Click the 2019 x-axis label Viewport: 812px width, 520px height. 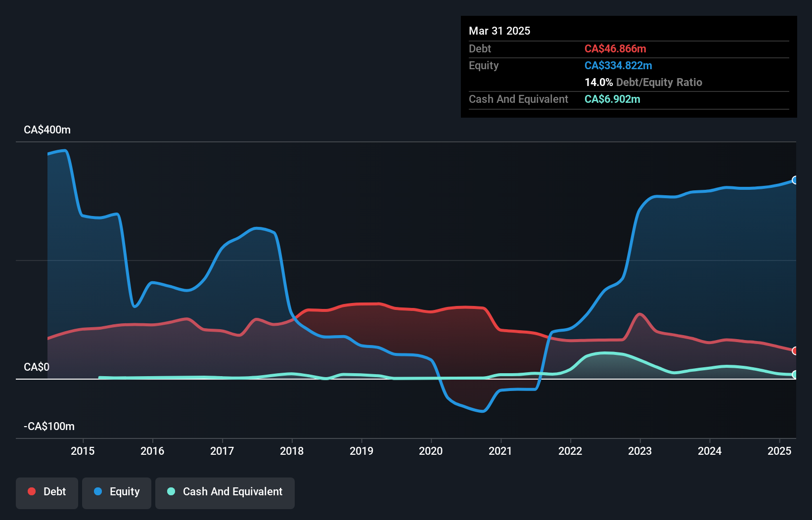(361, 451)
